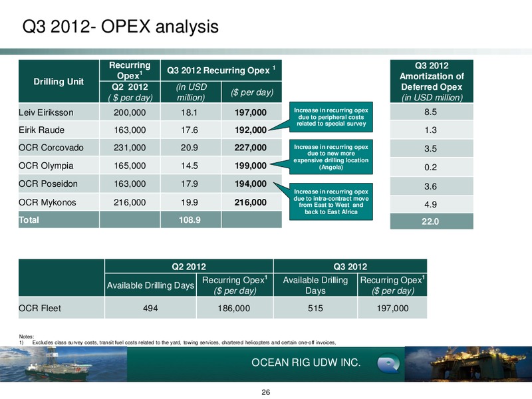This screenshot has width=532, height=399.
Task: Click the deferred opex total 22.0
Action: coord(430,221)
